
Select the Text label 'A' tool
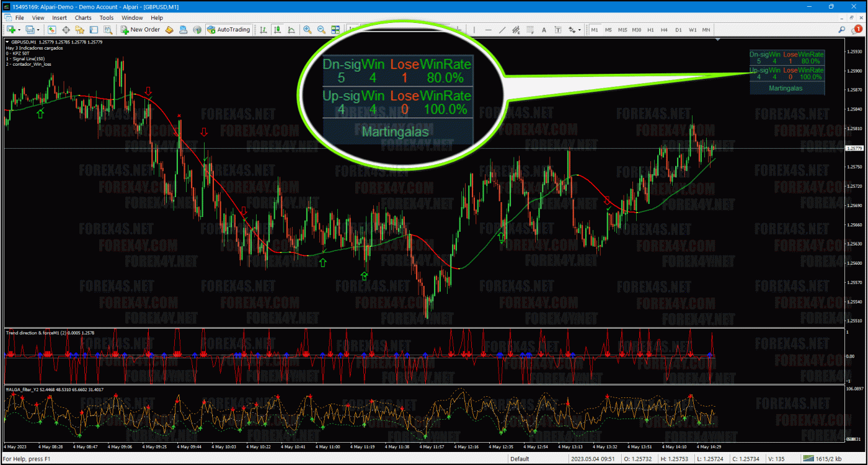[x=544, y=30]
